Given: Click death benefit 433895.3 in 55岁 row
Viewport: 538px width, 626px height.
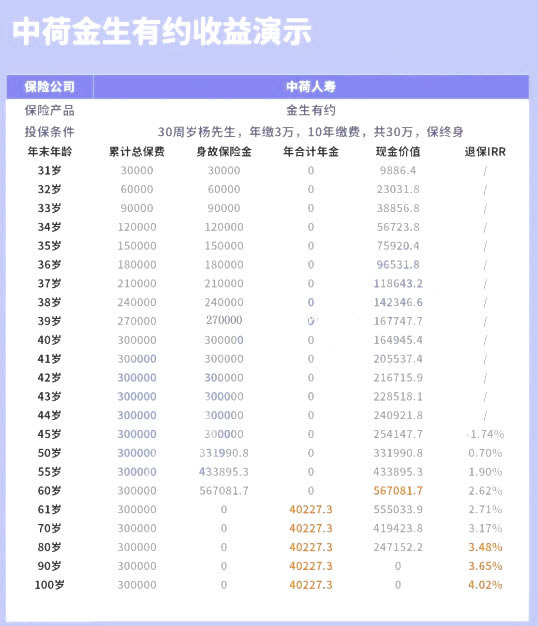Looking at the screenshot, I should (x=224, y=471).
